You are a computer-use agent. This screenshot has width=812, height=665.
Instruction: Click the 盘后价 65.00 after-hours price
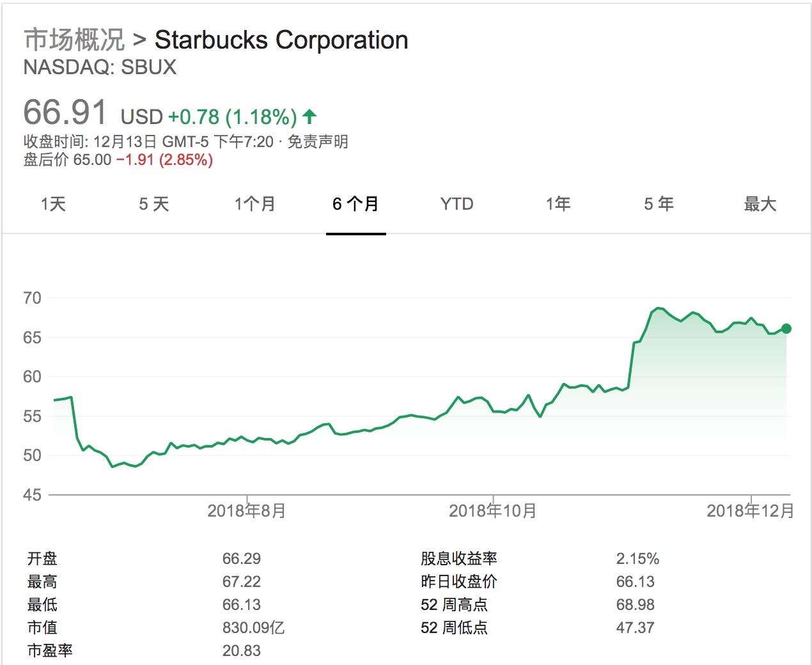point(68,160)
